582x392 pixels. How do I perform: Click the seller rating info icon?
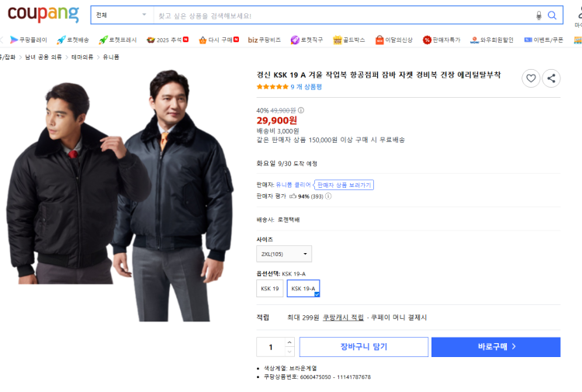tap(328, 196)
